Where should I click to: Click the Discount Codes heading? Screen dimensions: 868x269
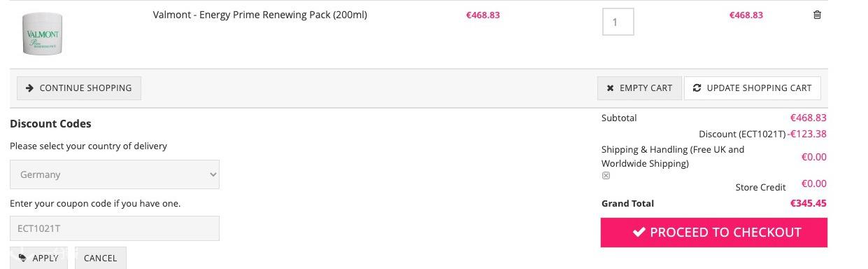point(50,123)
